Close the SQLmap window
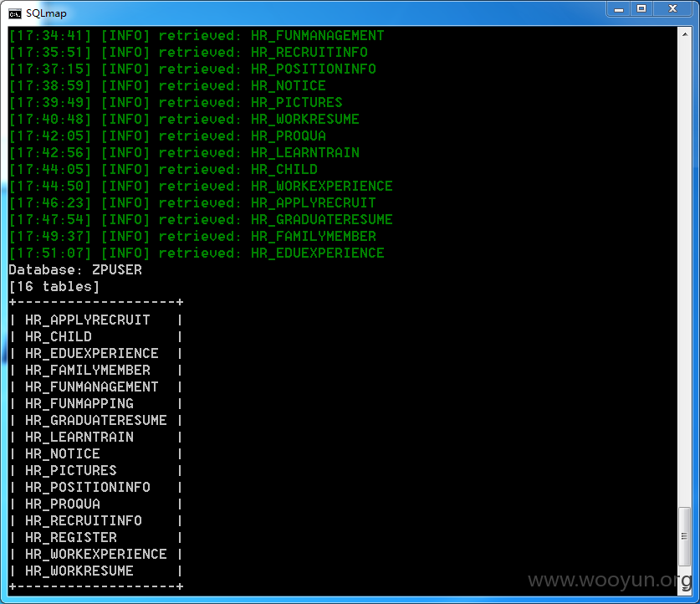This screenshot has height=604, width=700. pos(672,9)
